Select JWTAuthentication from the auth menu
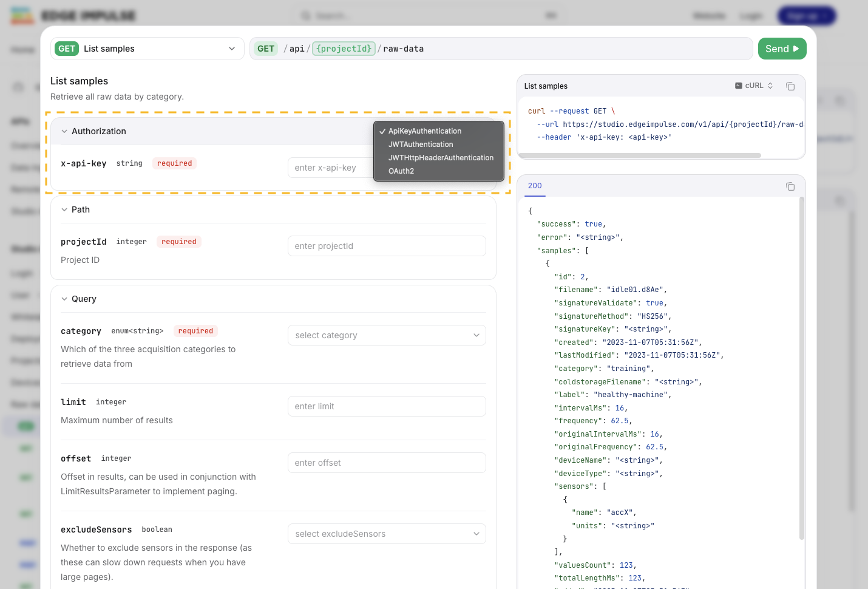The height and width of the screenshot is (589, 868). 421,145
